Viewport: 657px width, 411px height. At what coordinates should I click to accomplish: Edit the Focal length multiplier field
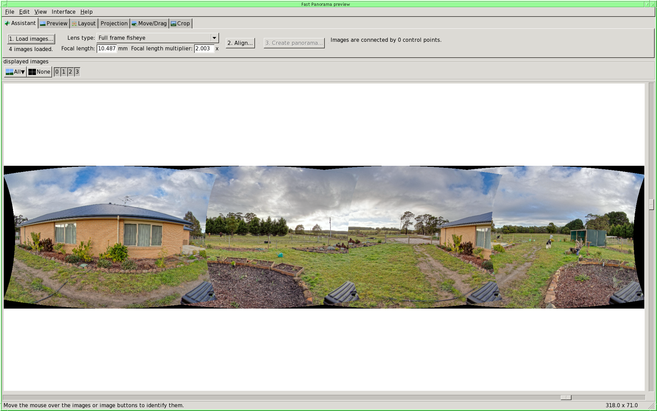tap(203, 48)
